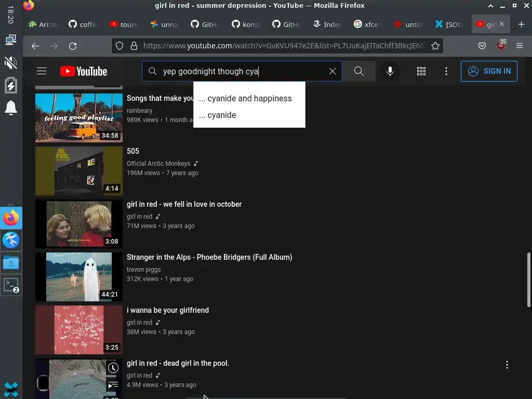This screenshot has width=532, height=399.
Task: Save the page to Pocket
Action: pos(482,46)
